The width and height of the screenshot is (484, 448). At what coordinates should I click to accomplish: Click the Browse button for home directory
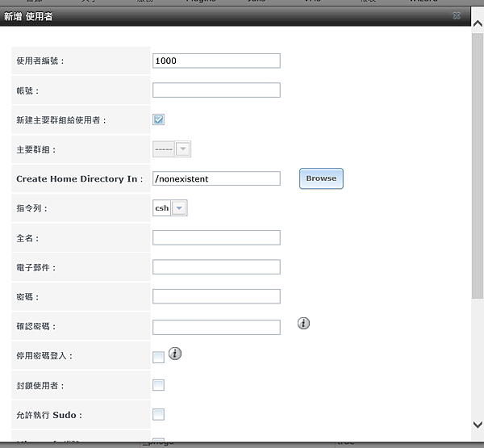pos(321,178)
